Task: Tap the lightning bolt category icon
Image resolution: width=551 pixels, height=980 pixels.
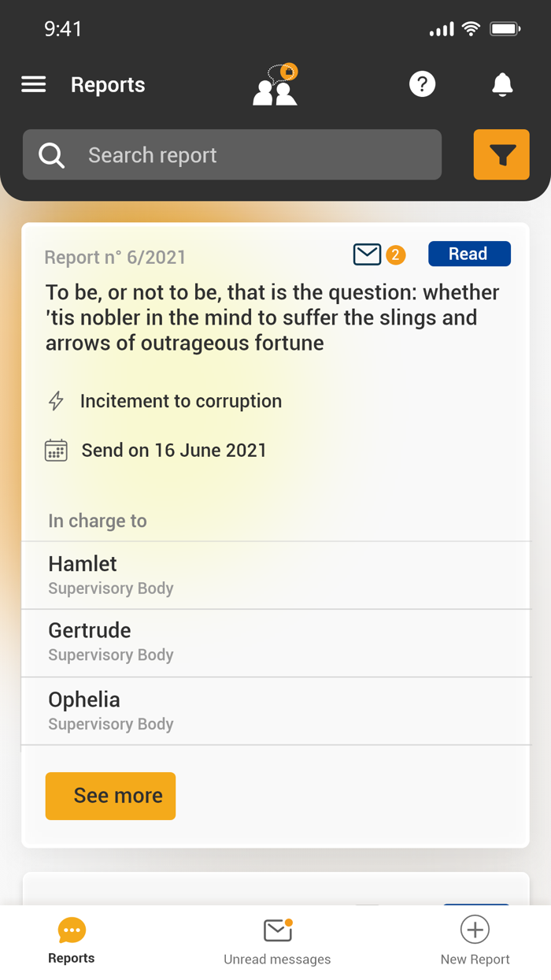Action: coord(56,401)
